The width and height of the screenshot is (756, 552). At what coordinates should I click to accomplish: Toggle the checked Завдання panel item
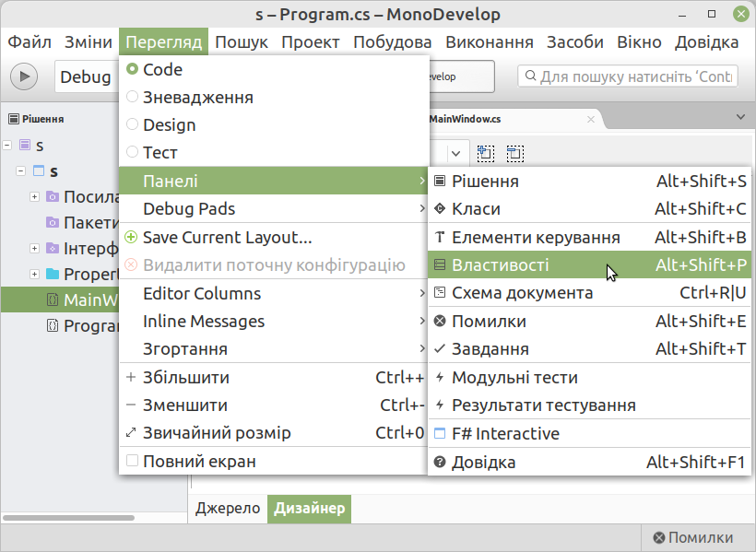point(589,348)
